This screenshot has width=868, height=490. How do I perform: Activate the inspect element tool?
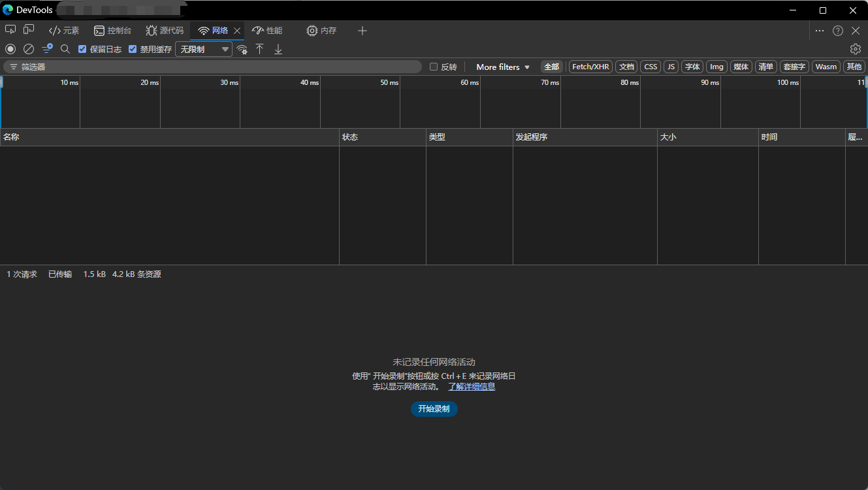pyautogui.click(x=10, y=29)
